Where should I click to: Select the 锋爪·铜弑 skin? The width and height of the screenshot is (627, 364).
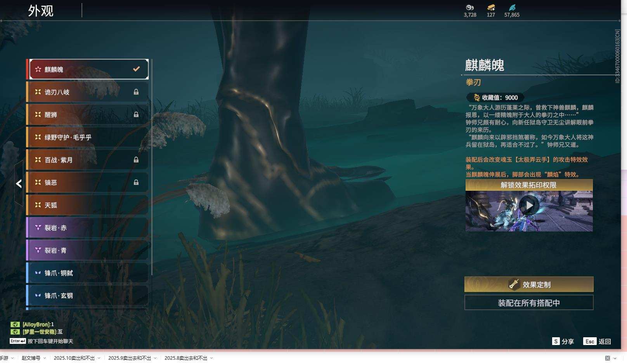tap(88, 273)
